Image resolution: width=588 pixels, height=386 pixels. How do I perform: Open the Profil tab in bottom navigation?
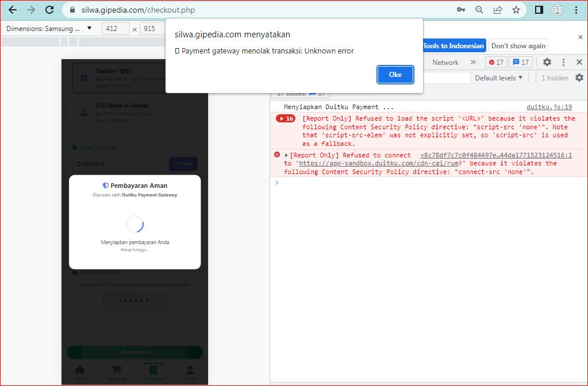pos(190,373)
